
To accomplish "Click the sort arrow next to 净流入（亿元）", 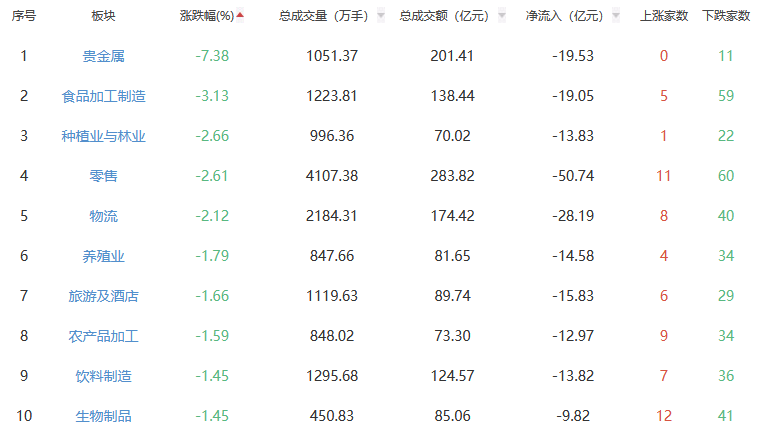I will (x=616, y=16).
